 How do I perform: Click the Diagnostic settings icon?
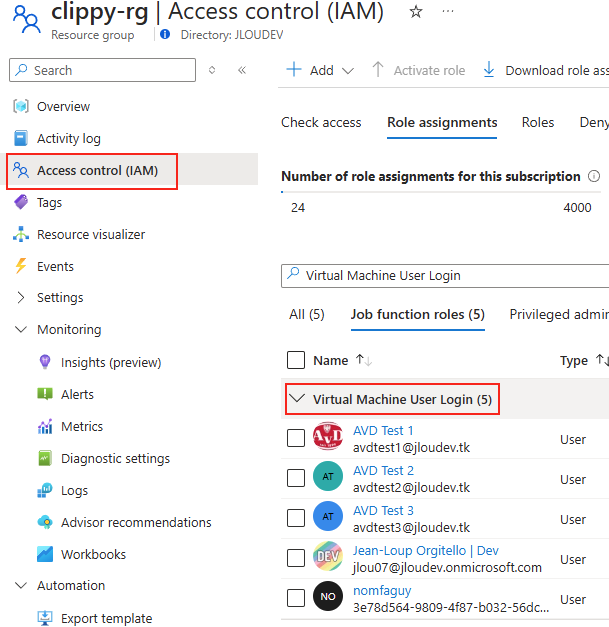(45, 458)
